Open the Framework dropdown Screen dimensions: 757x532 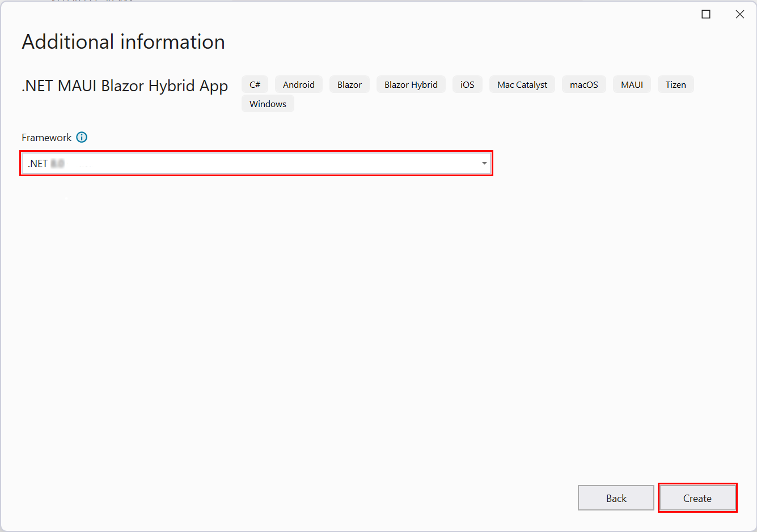[256, 163]
